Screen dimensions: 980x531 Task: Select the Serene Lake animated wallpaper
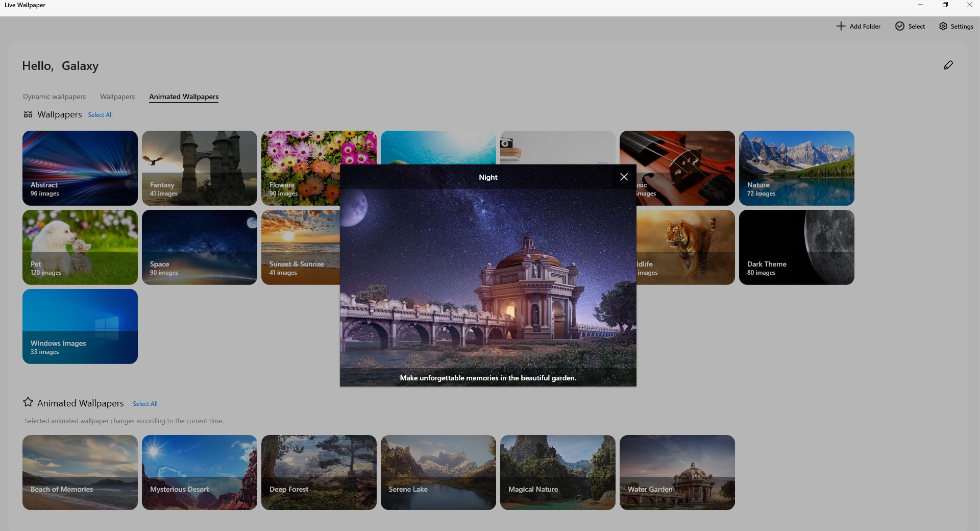coord(438,472)
